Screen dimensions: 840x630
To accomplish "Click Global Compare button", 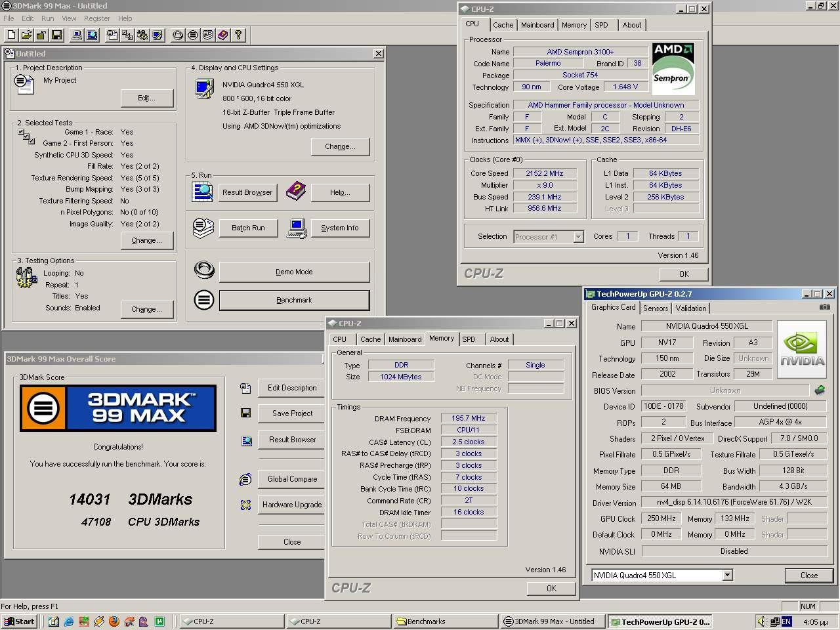I will 292,479.
